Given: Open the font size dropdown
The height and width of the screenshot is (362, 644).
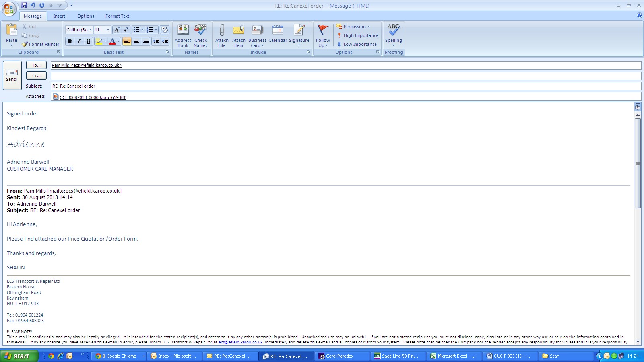Looking at the screenshot, I should (x=108, y=30).
